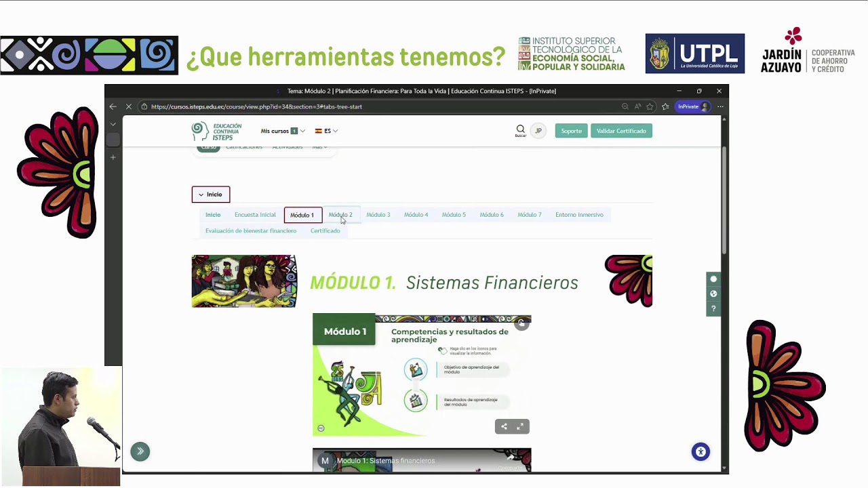Collapse the Inicio section expander
The width and height of the screenshot is (868, 488).
[x=211, y=195]
